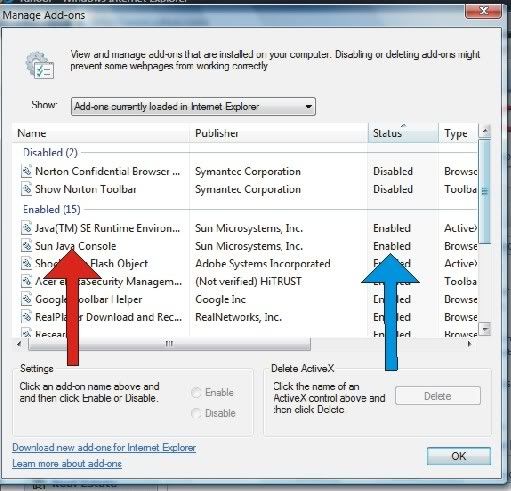Click the Google Inc publisher cell
The width and height of the screenshot is (511, 491).
coord(220,299)
